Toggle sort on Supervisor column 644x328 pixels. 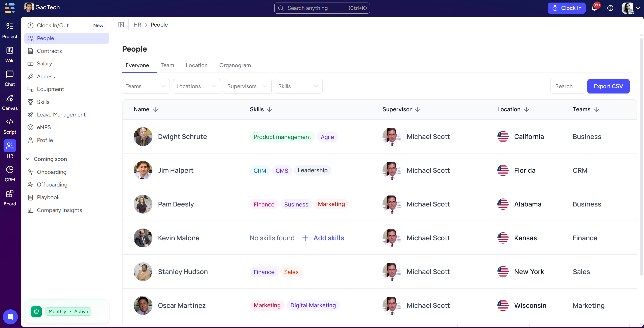[x=418, y=110]
